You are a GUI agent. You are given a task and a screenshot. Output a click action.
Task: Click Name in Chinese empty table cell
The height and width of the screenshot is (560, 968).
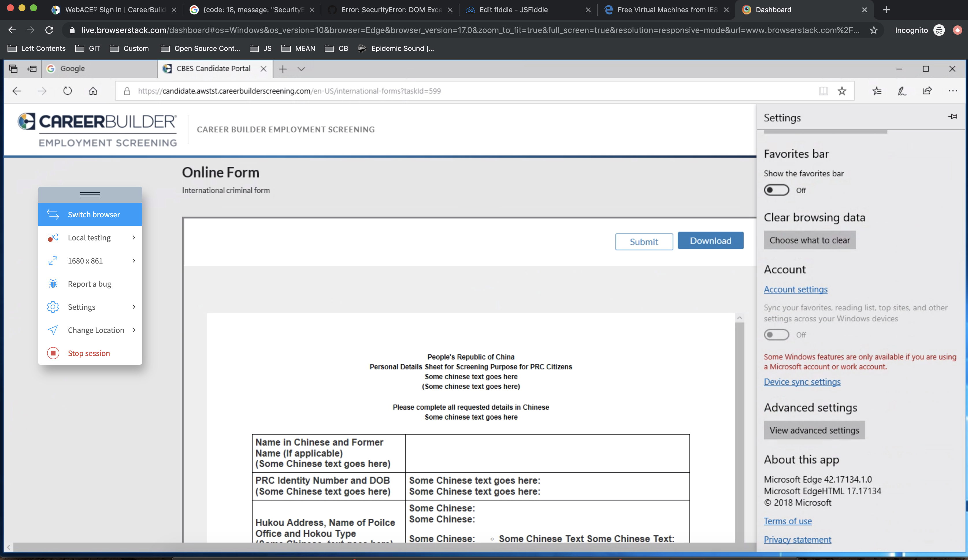coord(547,453)
